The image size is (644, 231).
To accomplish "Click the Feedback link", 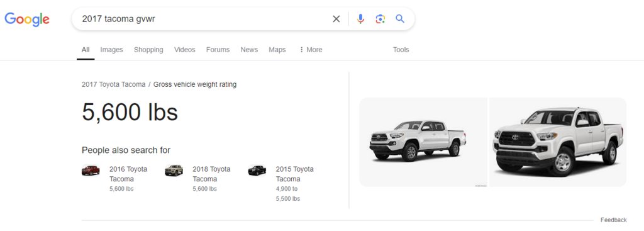I will click(613, 220).
